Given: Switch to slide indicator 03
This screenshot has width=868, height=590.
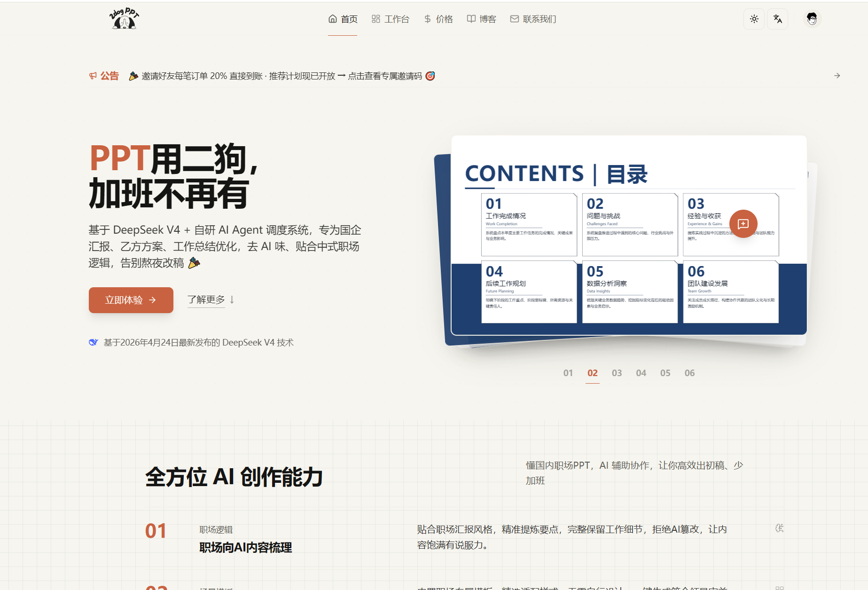Looking at the screenshot, I should pos(617,373).
